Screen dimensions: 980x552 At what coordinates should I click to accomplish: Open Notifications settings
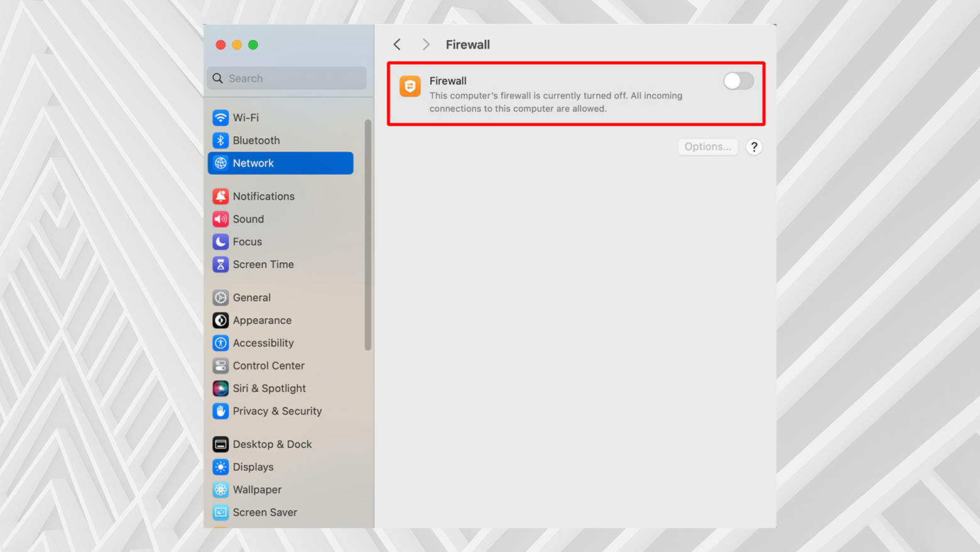tap(264, 196)
